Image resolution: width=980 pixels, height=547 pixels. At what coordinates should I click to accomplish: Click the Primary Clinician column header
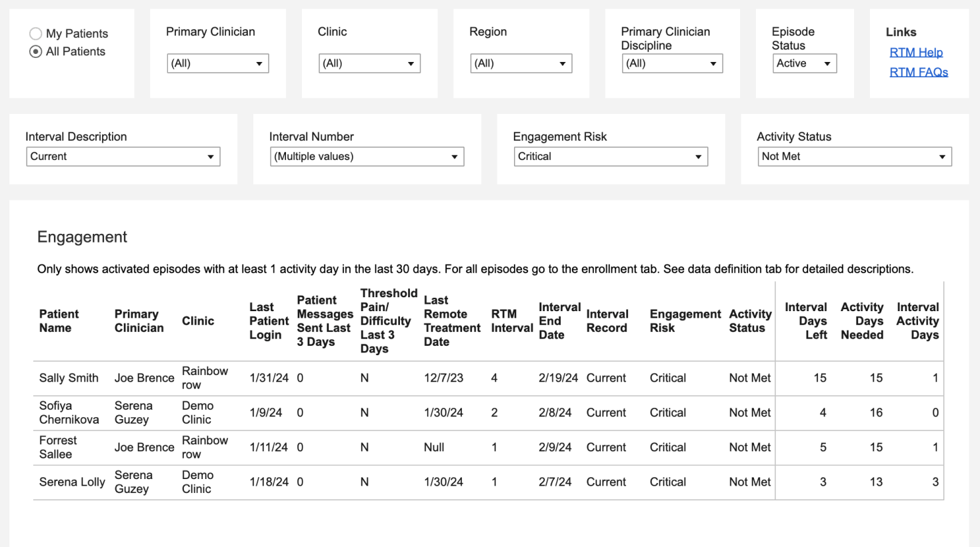pyautogui.click(x=139, y=321)
